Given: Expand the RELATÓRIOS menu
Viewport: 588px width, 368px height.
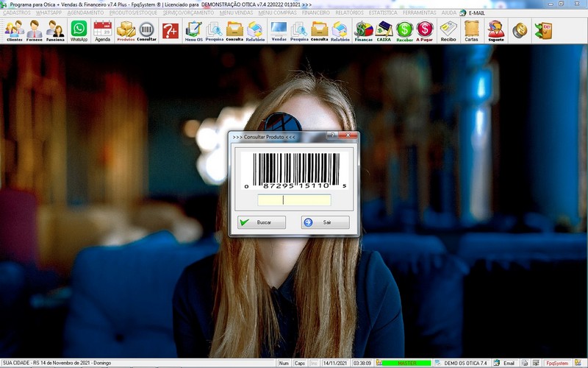Looking at the screenshot, I should point(349,13).
